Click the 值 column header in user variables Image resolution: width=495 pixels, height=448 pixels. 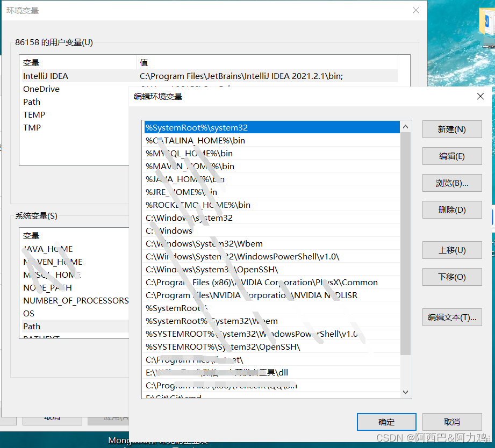(x=267, y=63)
